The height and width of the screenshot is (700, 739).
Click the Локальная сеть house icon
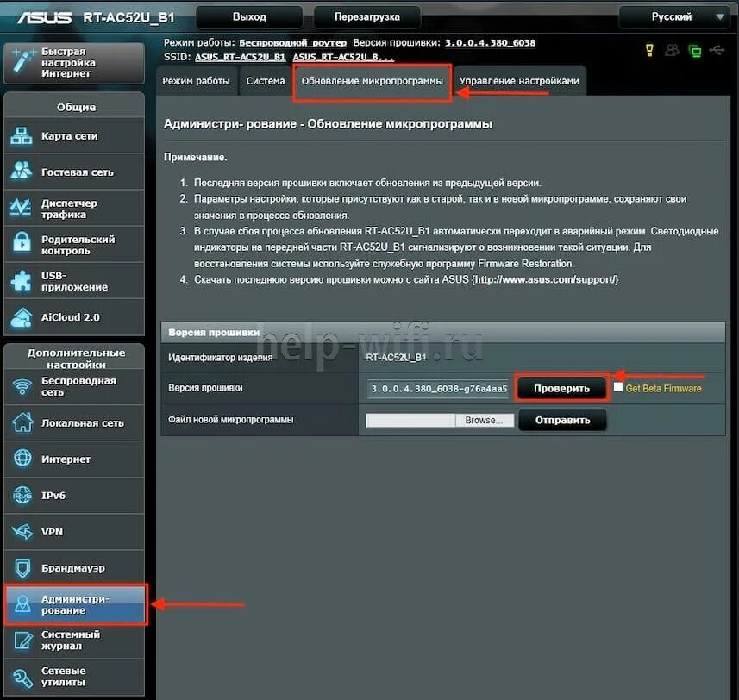tap(22, 422)
